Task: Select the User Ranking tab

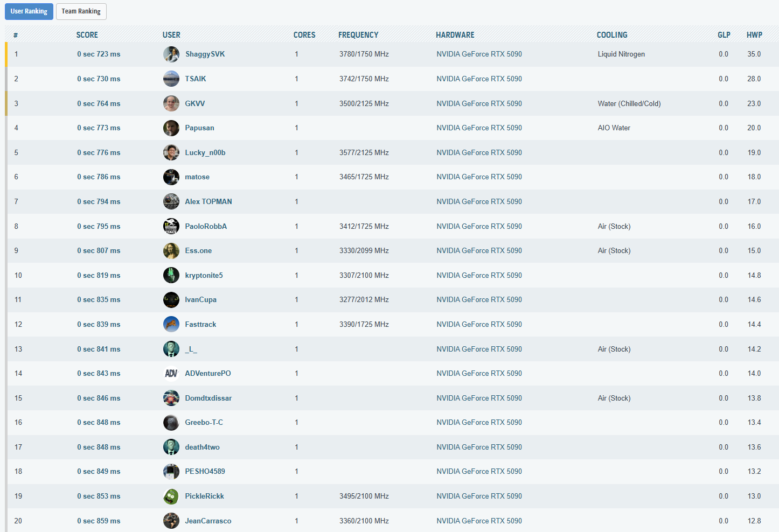Action: pyautogui.click(x=29, y=11)
